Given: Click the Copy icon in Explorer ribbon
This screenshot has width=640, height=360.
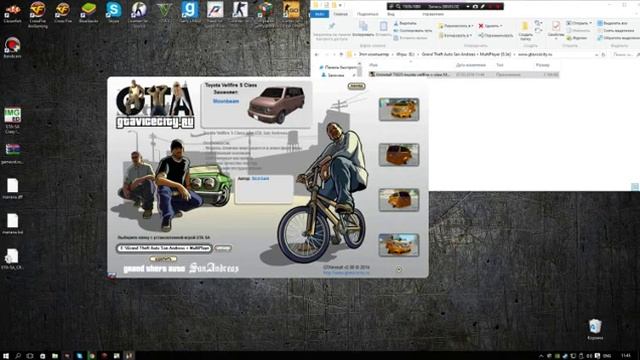Looking at the screenshot, I should (x=362, y=27).
